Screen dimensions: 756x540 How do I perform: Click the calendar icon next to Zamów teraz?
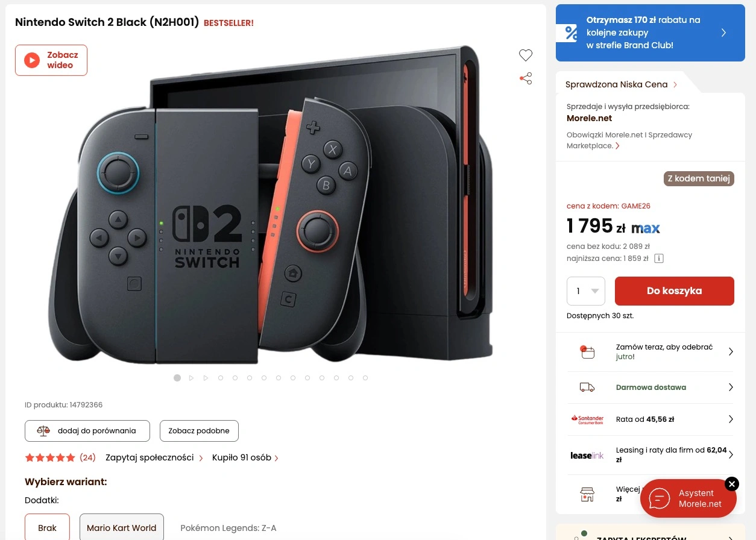coord(587,352)
